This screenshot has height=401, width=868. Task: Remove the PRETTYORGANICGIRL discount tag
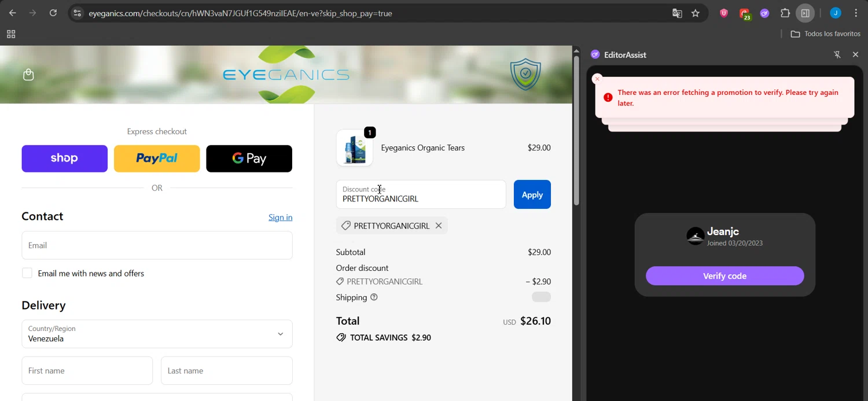pos(439,226)
